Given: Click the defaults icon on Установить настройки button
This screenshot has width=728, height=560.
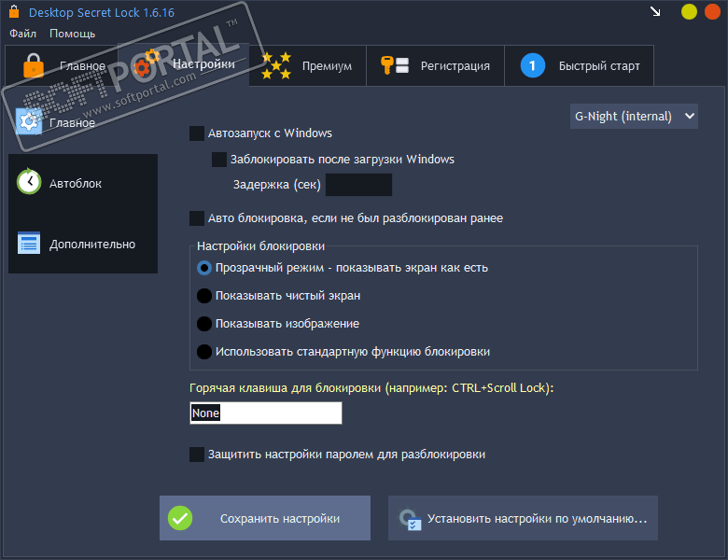Looking at the screenshot, I should click(x=410, y=520).
